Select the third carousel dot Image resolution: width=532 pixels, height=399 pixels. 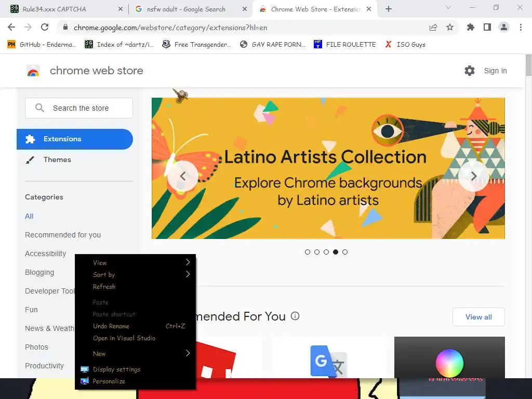[x=326, y=252]
